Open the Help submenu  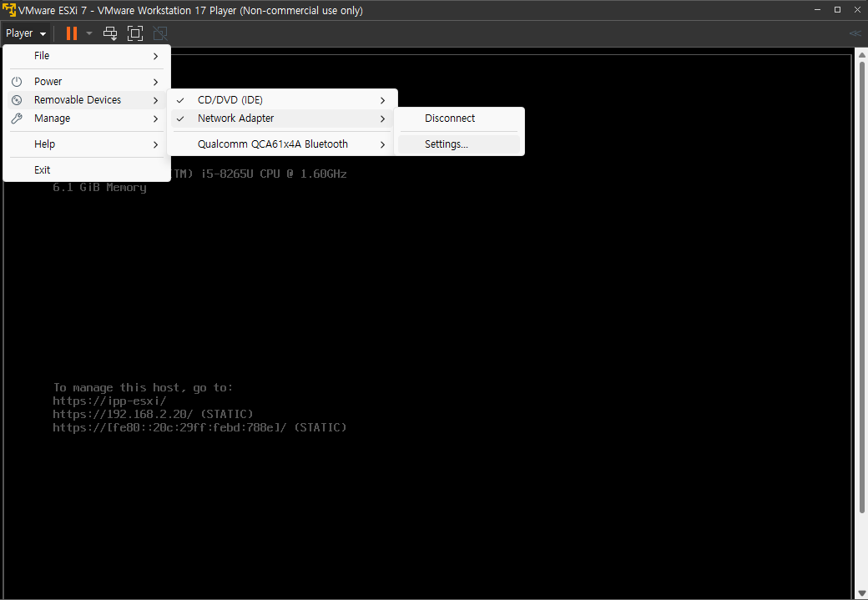[x=86, y=144]
